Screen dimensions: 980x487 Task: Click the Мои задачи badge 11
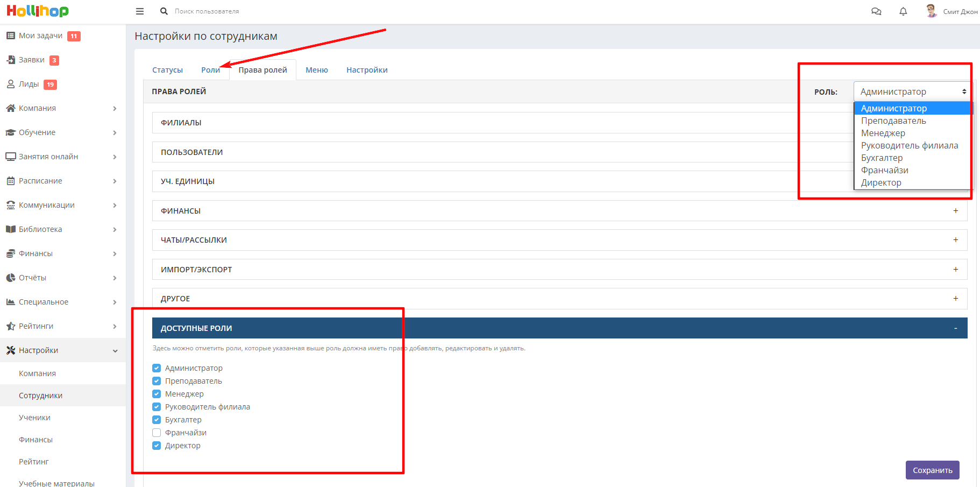point(74,36)
